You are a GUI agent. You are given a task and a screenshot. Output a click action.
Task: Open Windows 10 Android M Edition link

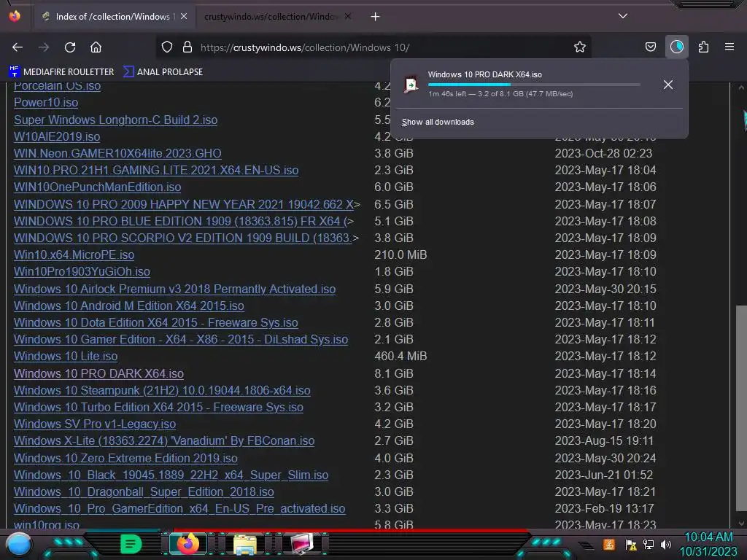pyautogui.click(x=128, y=306)
